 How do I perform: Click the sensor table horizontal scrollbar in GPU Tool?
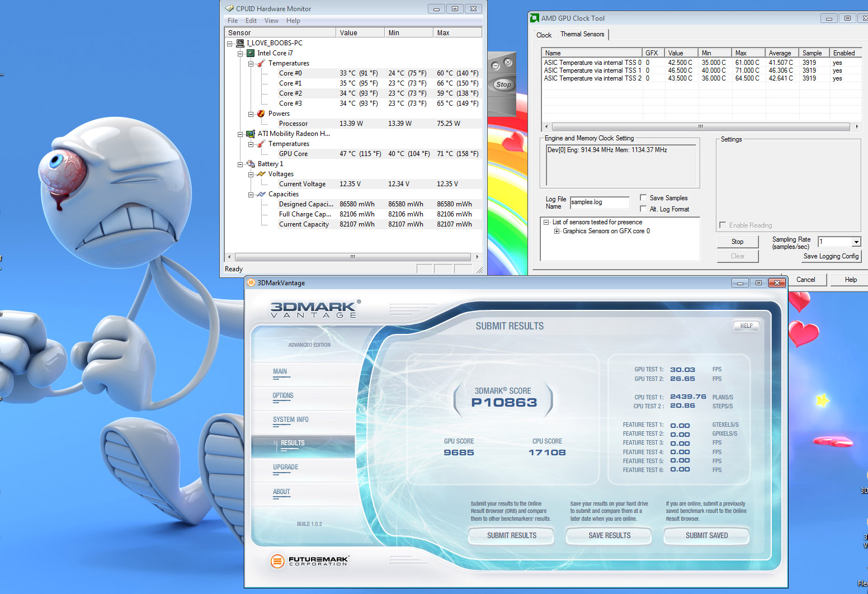coord(701,126)
